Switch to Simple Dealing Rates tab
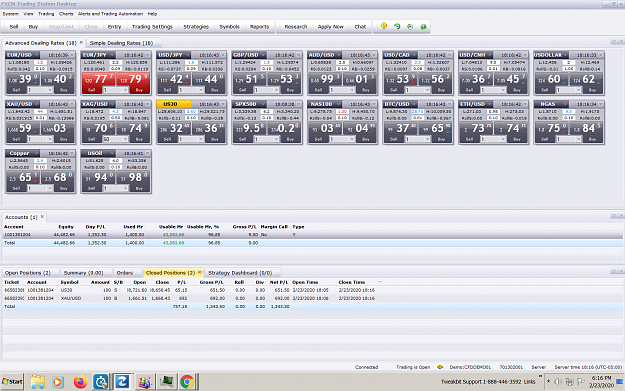The width and height of the screenshot is (625, 391). pos(121,43)
